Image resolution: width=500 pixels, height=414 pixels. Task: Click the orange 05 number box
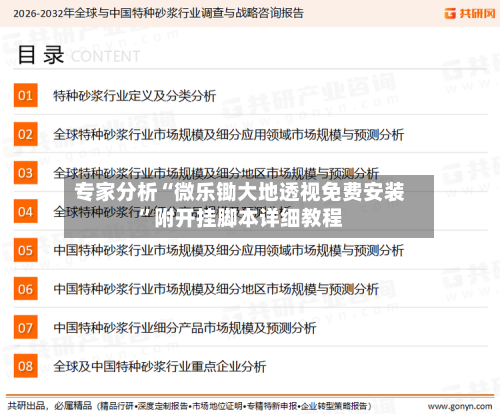click(26, 250)
